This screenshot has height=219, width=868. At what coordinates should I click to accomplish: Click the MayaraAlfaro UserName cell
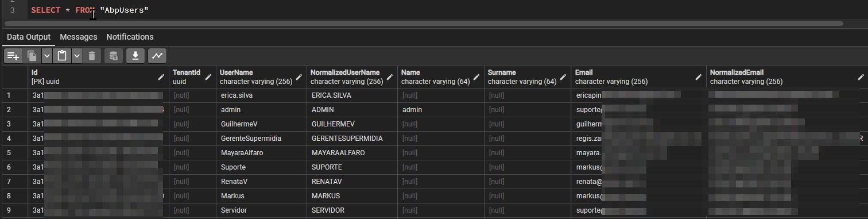tap(261, 153)
